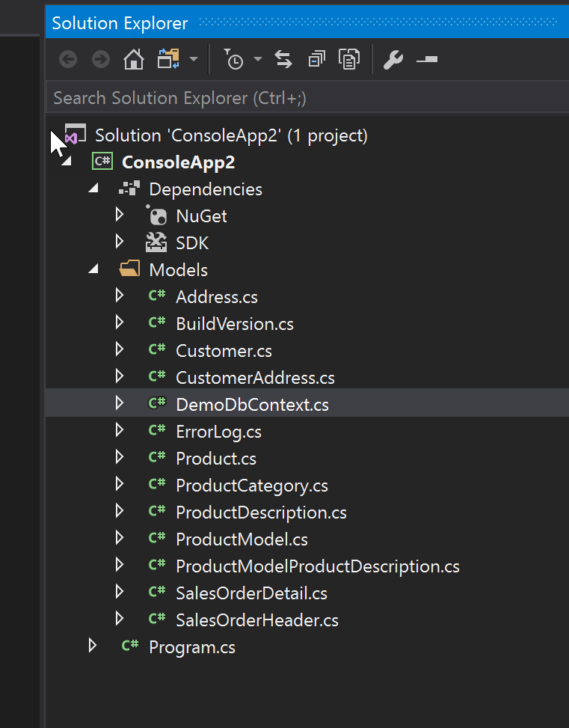
Task: Click C# icon beside Address.cs
Action: pyautogui.click(x=157, y=296)
